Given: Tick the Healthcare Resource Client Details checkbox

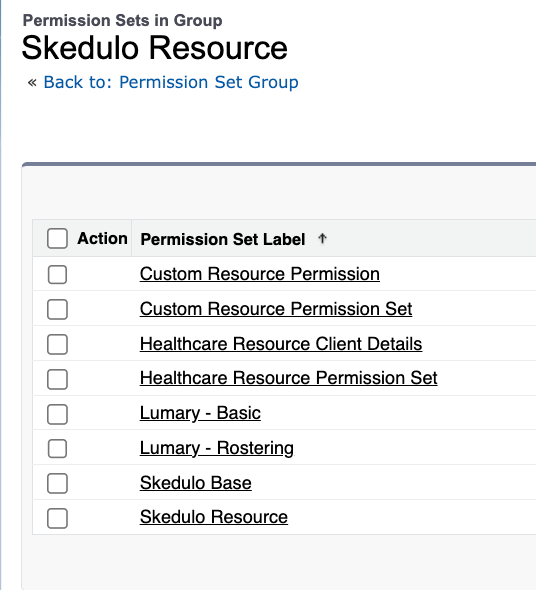Looking at the screenshot, I should [57, 344].
